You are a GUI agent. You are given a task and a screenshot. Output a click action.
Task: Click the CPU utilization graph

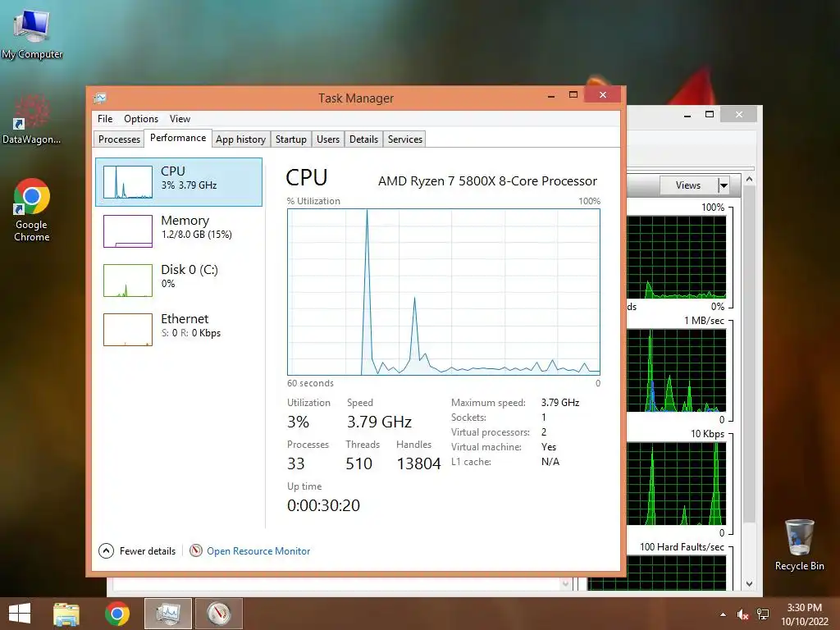444,292
